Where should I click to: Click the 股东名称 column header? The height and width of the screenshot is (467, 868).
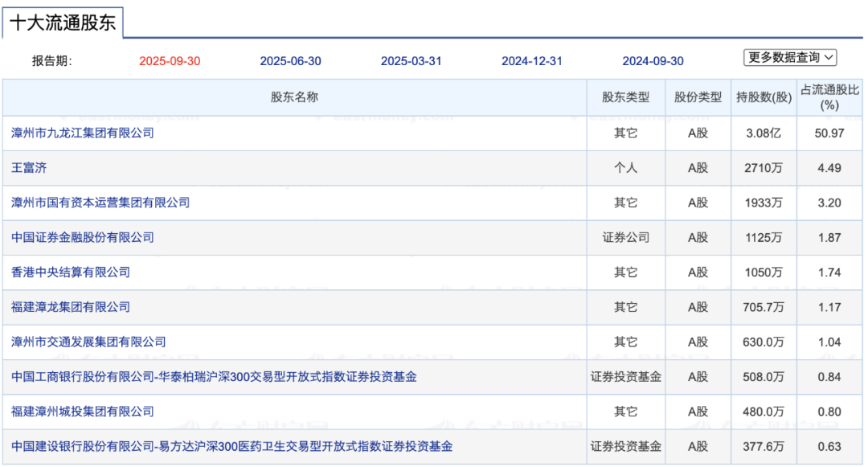click(294, 97)
